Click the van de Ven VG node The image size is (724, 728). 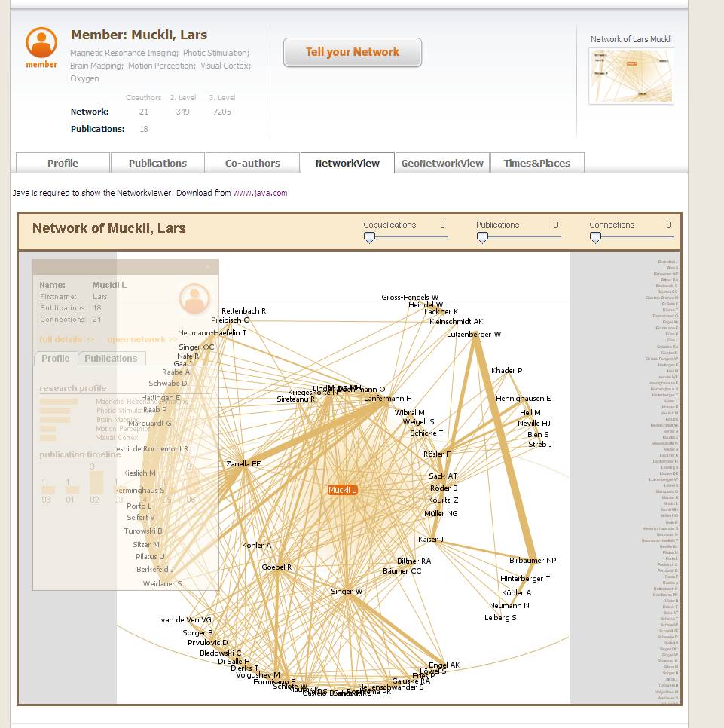pyautogui.click(x=186, y=619)
